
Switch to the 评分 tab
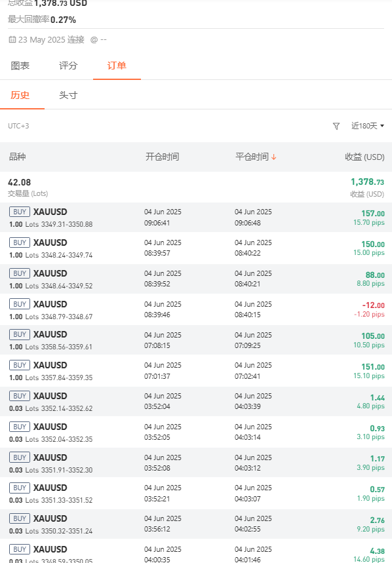click(68, 66)
